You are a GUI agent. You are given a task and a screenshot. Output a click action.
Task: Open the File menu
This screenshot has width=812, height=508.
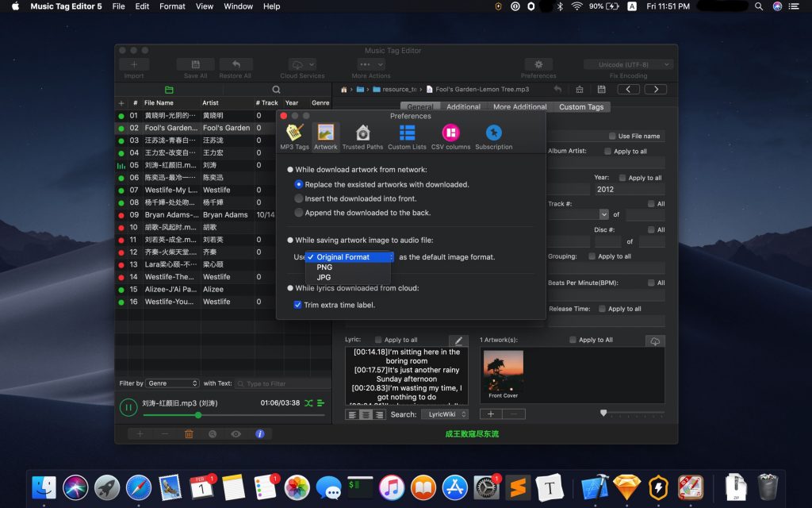[119, 6]
